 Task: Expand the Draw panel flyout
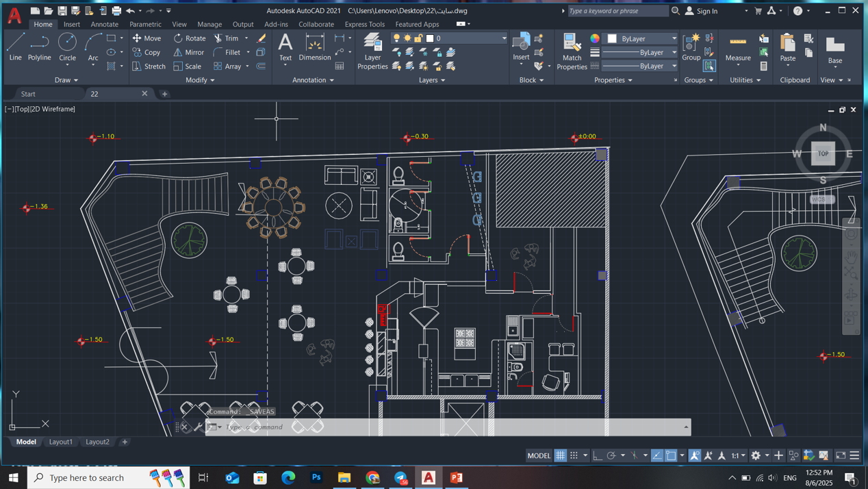pos(66,80)
